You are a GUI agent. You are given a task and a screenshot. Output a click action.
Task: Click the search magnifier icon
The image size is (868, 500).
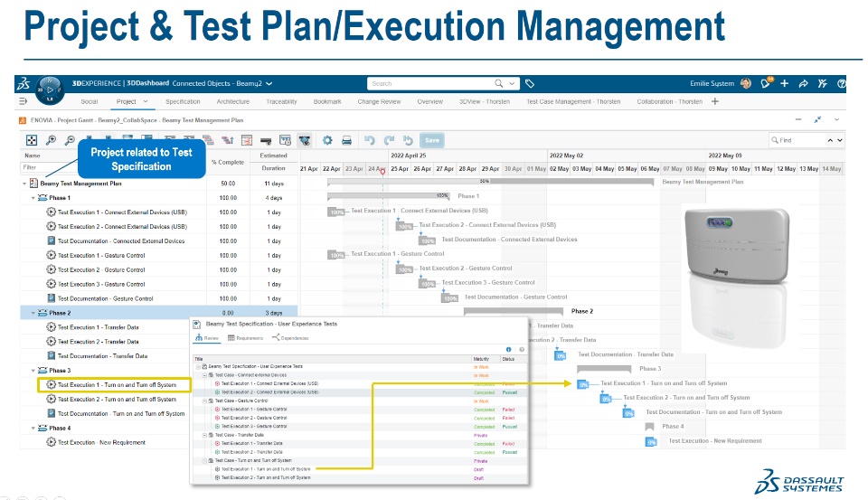tap(499, 83)
